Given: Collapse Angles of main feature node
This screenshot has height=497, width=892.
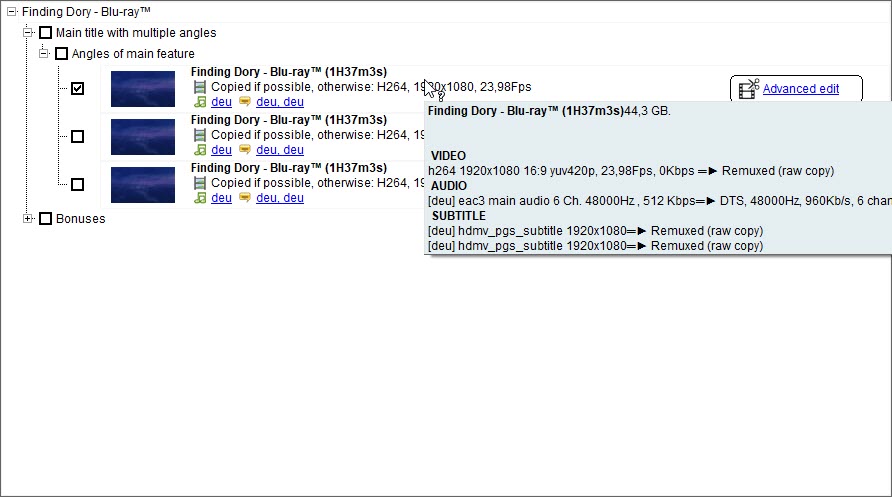Looking at the screenshot, I should click(43, 53).
